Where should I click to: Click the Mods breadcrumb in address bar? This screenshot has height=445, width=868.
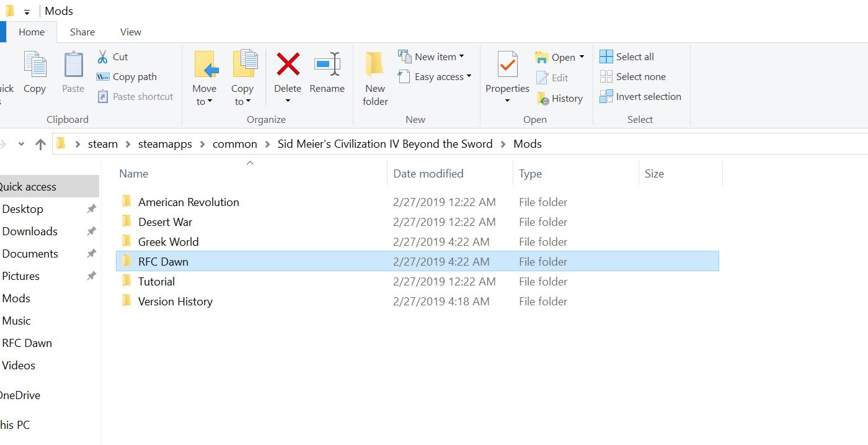click(528, 144)
